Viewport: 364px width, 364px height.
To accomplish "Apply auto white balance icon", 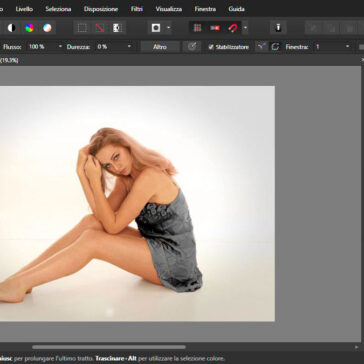I will [x=47, y=28].
